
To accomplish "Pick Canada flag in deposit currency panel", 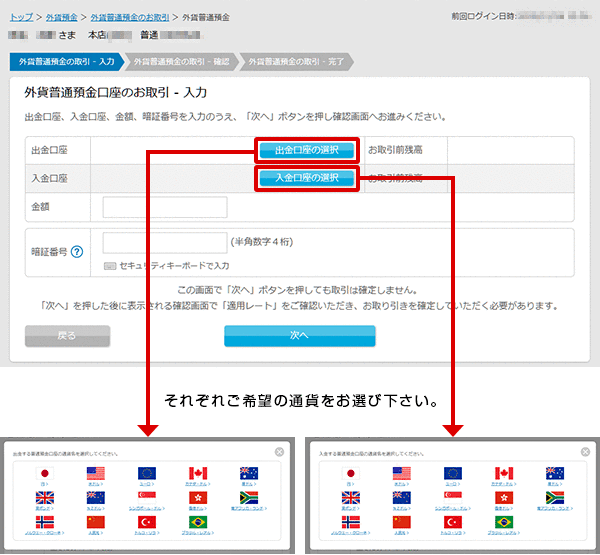I will [x=503, y=473].
